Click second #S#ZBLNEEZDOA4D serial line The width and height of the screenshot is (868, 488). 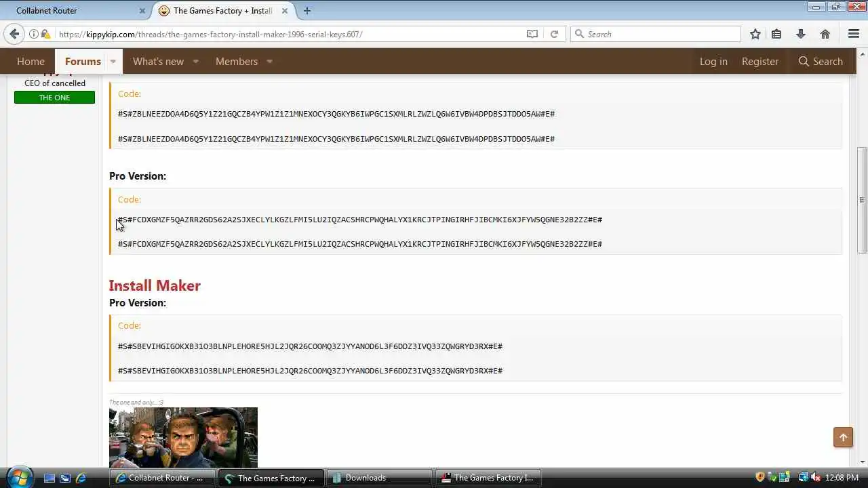point(336,139)
